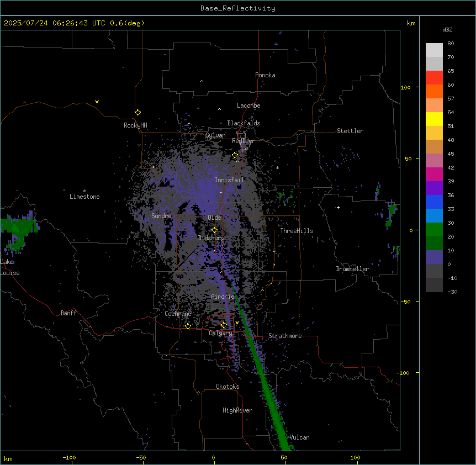Click the yellow diamond marker above RockyMH
Image resolution: width=476 pixels, height=465 pixels.
137,113
